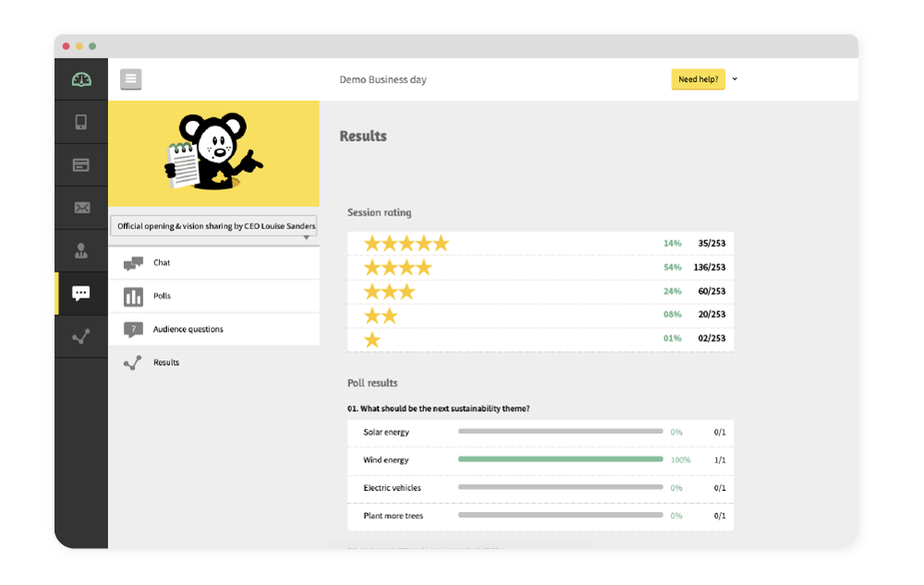The height and width of the screenshot is (585, 924).
Task: Click the 54% rating percentage
Action: point(673,267)
